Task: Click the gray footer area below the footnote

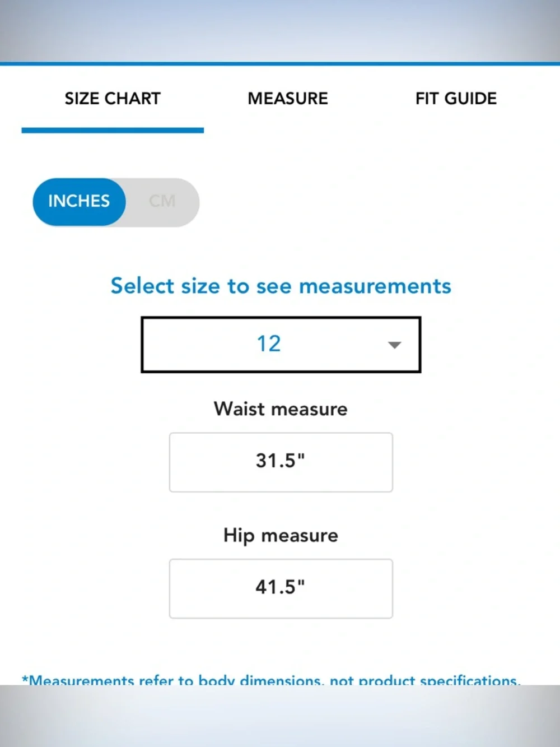Action: [280, 717]
